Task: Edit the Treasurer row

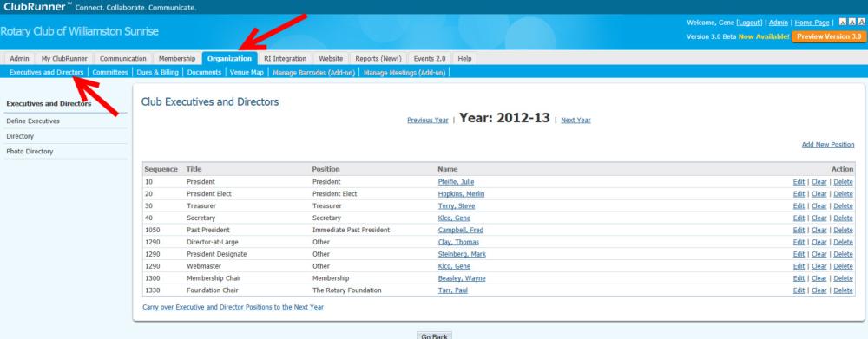Action: [x=799, y=206]
